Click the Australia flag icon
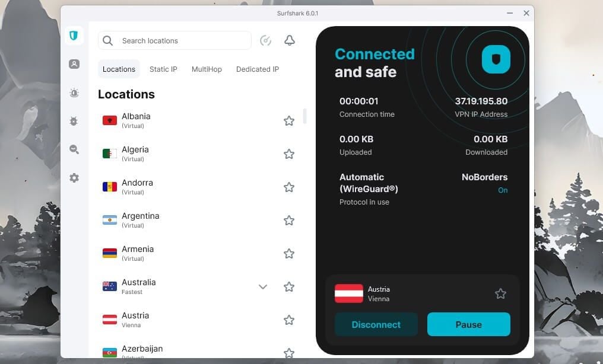Image resolution: width=603 pixels, height=364 pixels. point(110,286)
